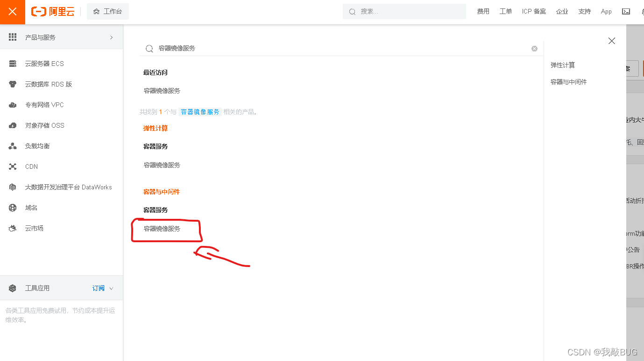
Task: Click the 工具应用 cube icon
Action: (x=13, y=288)
